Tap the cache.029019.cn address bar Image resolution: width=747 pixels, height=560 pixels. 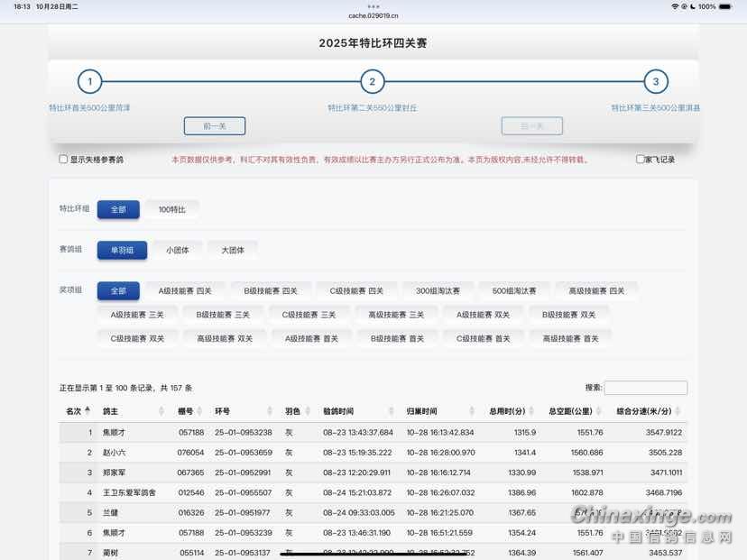point(373,15)
